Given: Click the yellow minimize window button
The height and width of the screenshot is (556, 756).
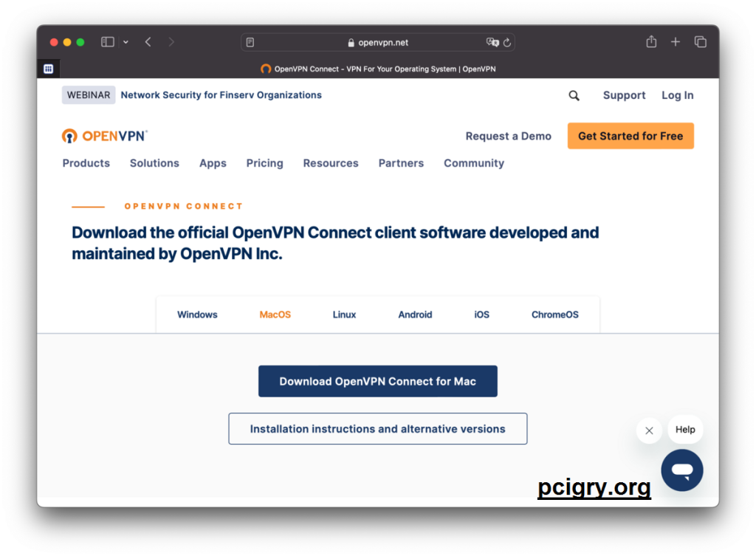Looking at the screenshot, I should point(67,42).
